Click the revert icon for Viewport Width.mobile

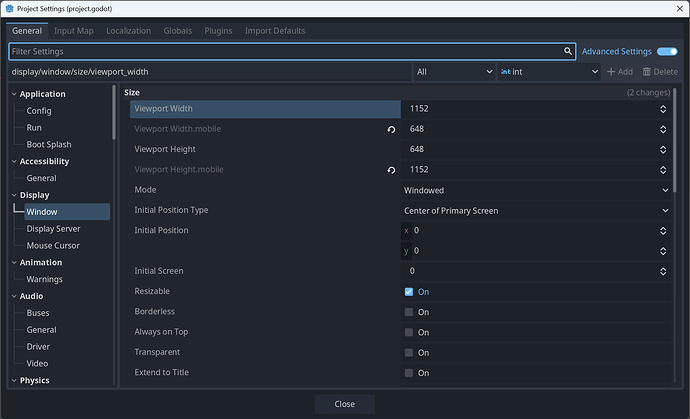391,130
